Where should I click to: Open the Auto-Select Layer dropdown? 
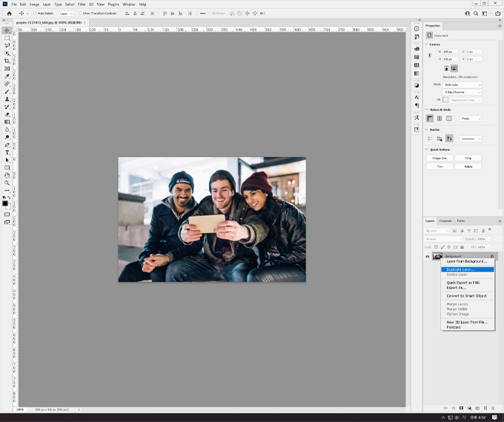click(66, 13)
